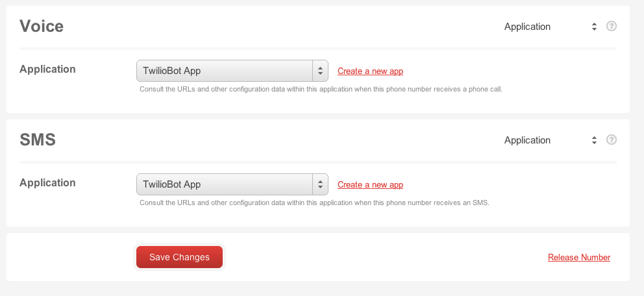Open the Voice application TwilioBot App select
The width and height of the screenshot is (644, 296).
(232, 71)
